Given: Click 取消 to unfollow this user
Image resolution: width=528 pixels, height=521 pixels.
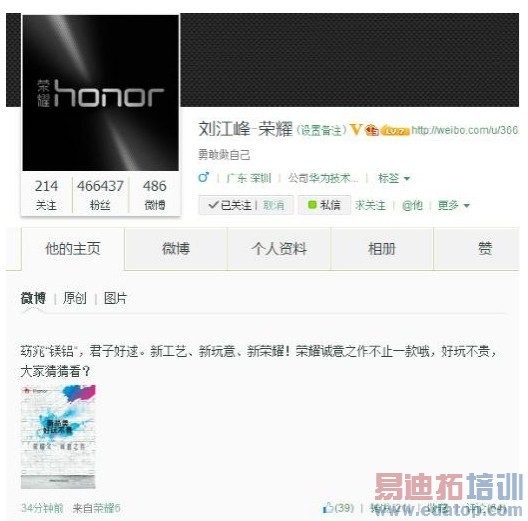Looking at the screenshot, I should coord(273,205).
